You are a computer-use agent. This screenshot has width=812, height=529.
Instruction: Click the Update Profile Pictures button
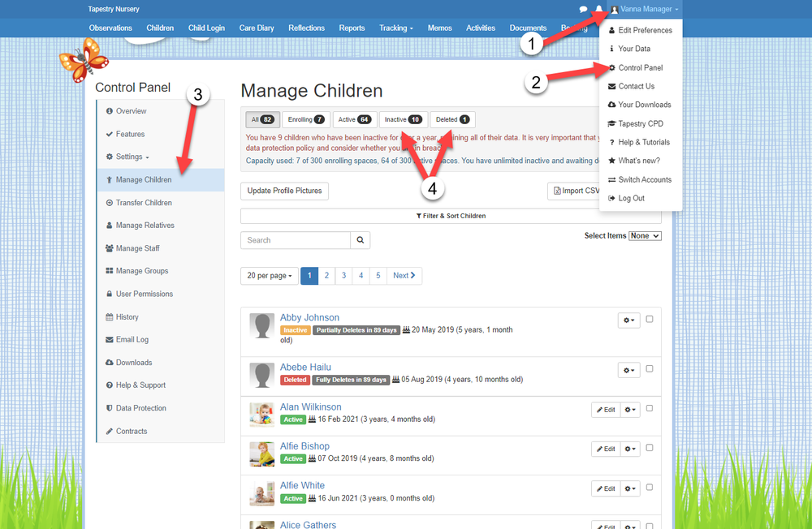click(284, 191)
